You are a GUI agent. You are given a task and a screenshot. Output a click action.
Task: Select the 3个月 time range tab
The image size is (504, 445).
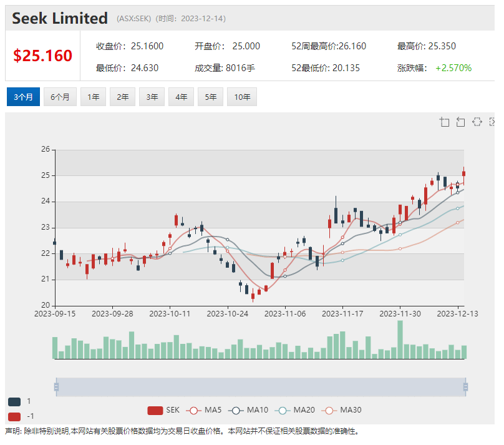pyautogui.click(x=23, y=97)
